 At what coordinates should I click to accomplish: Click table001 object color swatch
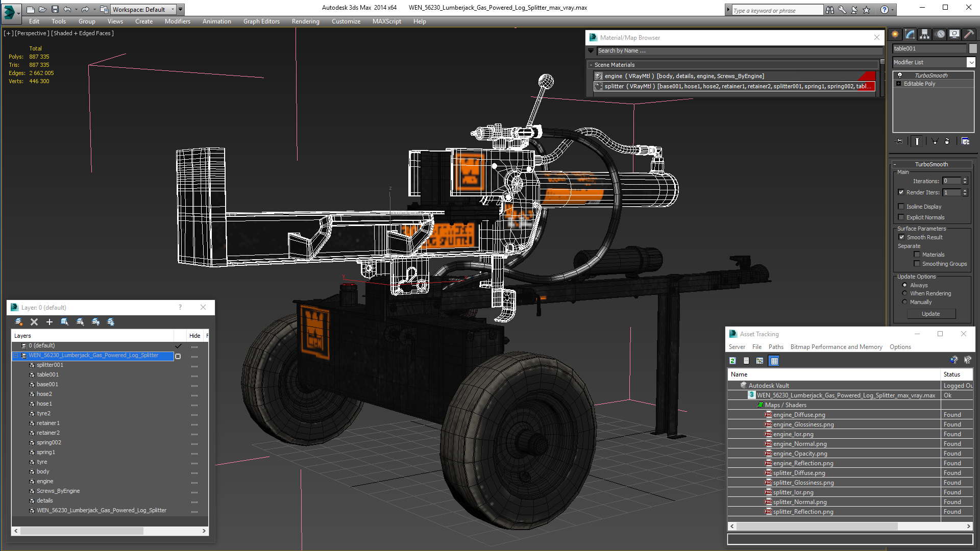coord(973,48)
